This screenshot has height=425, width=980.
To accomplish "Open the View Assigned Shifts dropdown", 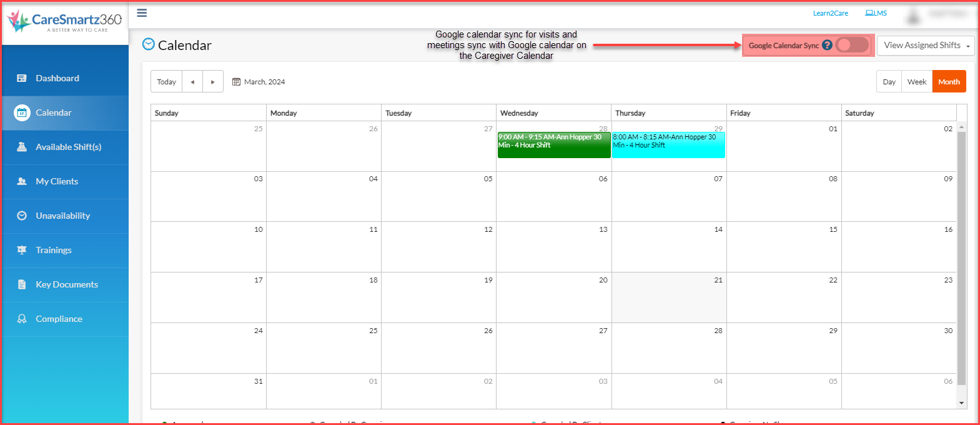I will [x=926, y=46].
